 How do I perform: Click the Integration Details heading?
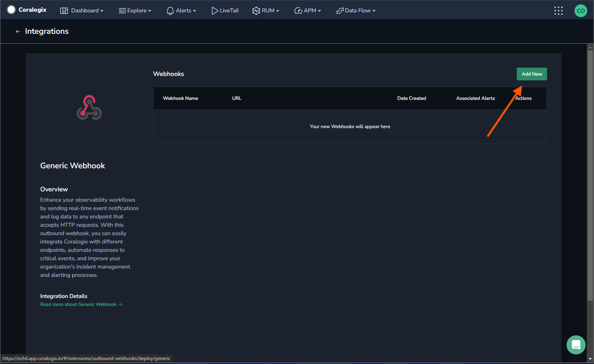pos(64,296)
